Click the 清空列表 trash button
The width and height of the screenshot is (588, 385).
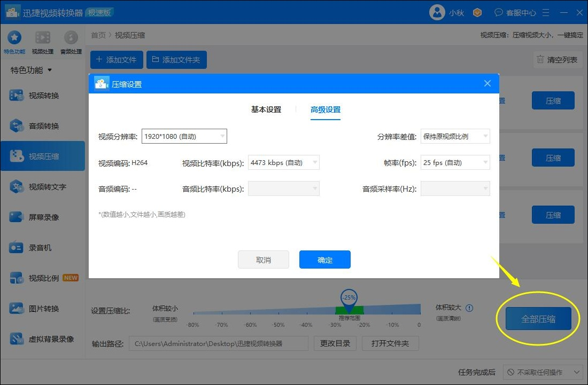tap(557, 60)
